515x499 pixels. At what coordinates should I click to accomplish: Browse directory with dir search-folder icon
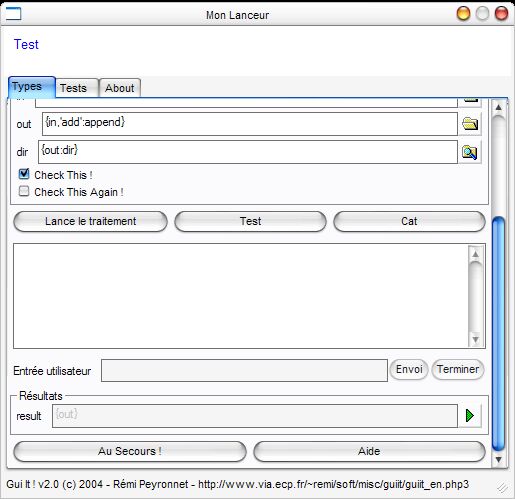click(470, 152)
